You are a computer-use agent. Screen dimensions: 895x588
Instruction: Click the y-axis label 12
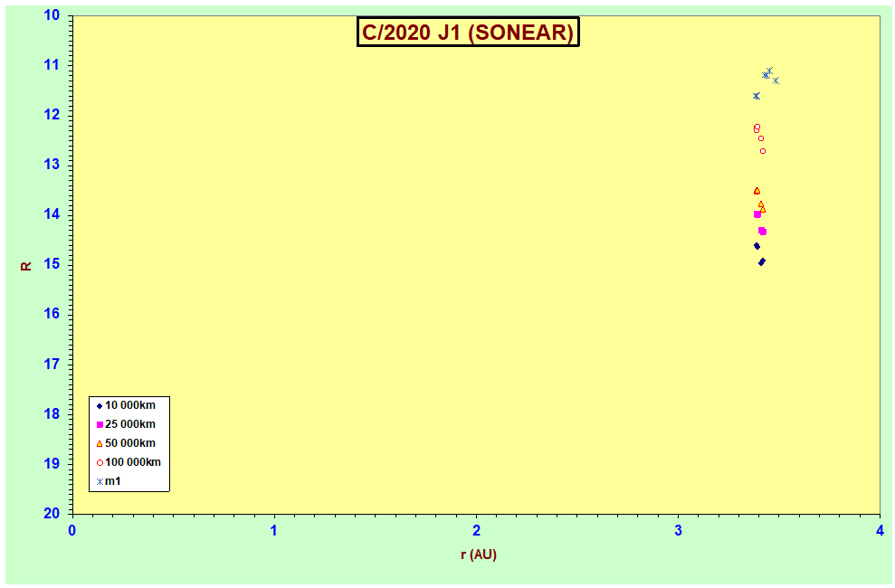[x=52, y=115]
